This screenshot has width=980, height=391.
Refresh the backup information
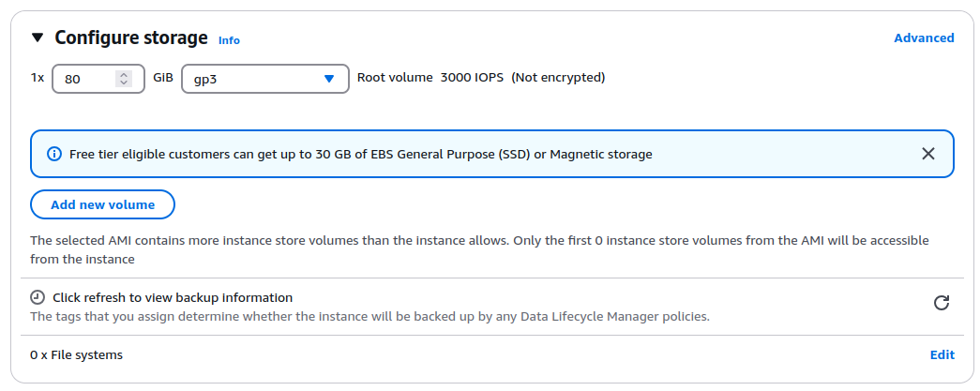coord(942,303)
